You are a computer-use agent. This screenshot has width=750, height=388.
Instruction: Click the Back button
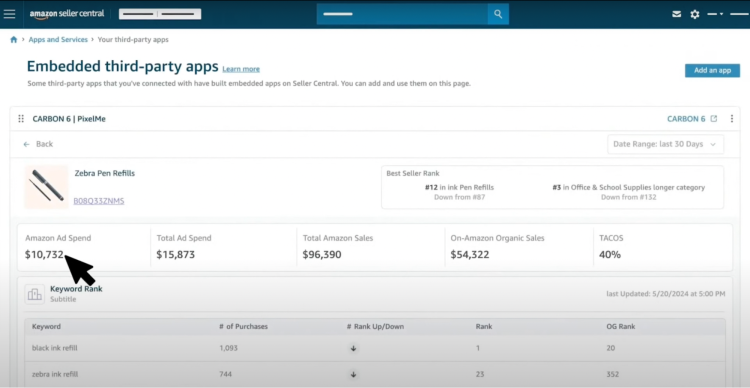point(38,144)
